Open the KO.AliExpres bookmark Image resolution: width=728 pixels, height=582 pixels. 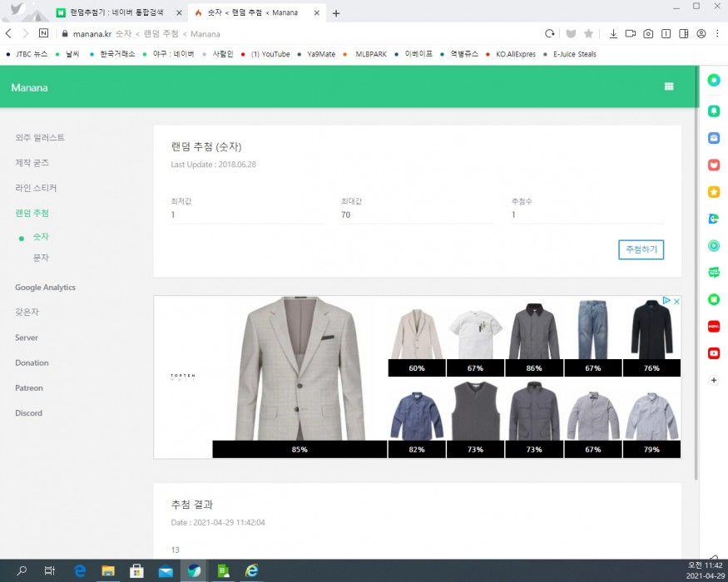coord(511,54)
